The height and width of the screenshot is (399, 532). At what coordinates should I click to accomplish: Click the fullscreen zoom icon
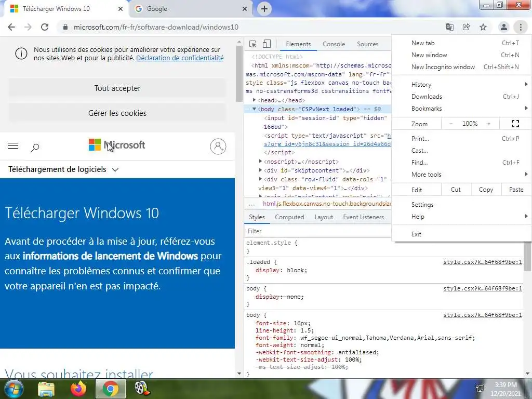tap(515, 124)
